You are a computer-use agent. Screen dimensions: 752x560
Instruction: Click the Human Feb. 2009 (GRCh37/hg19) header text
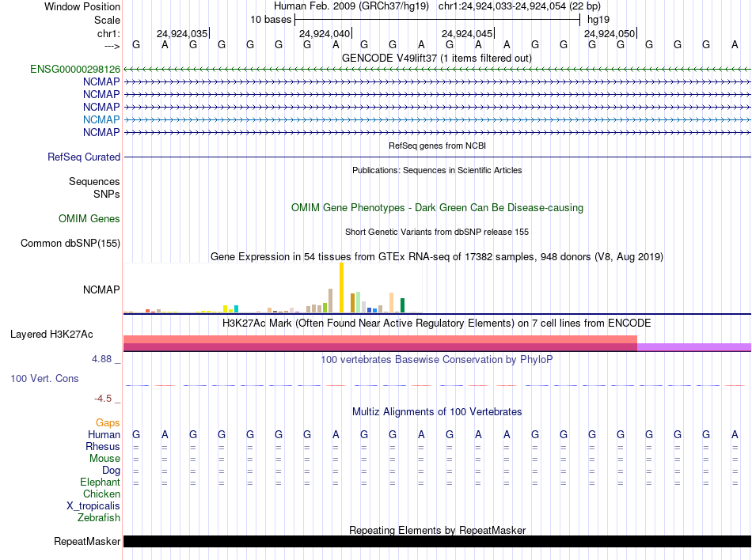[x=351, y=6]
